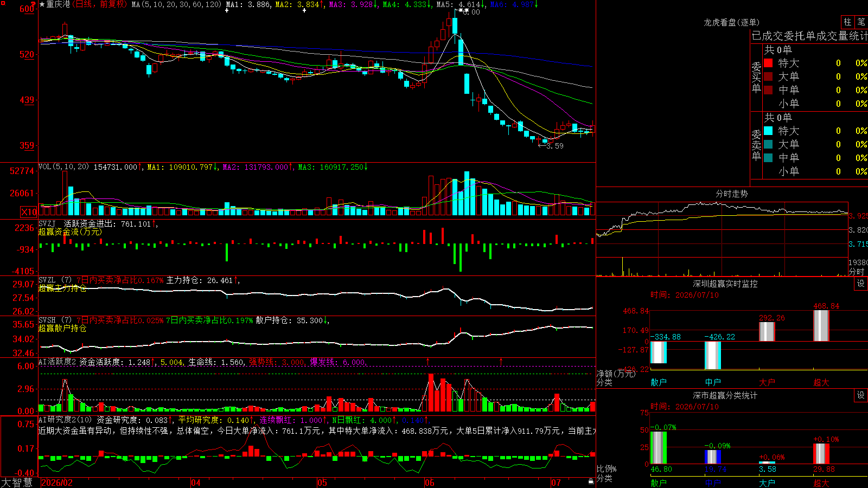Click the lock icon on the date axis
This screenshot has height=488, width=868.
click(x=591, y=481)
